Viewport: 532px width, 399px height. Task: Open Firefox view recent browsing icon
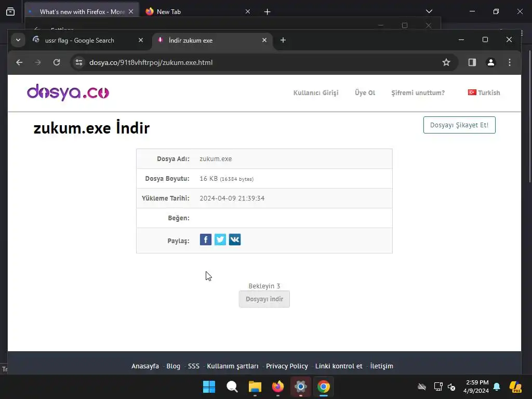click(10, 12)
